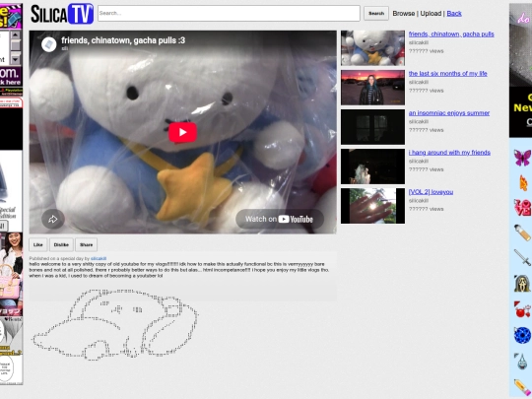Click the lighter icon in right sidebar
The width and height of the screenshot is (532, 399).
pyautogui.click(x=522, y=233)
